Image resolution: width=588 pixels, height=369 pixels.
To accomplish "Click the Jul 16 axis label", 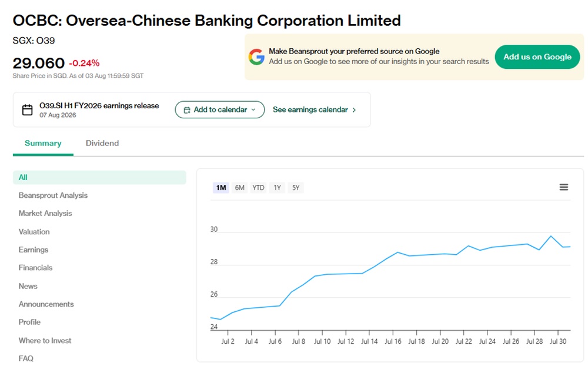I will [x=393, y=341].
